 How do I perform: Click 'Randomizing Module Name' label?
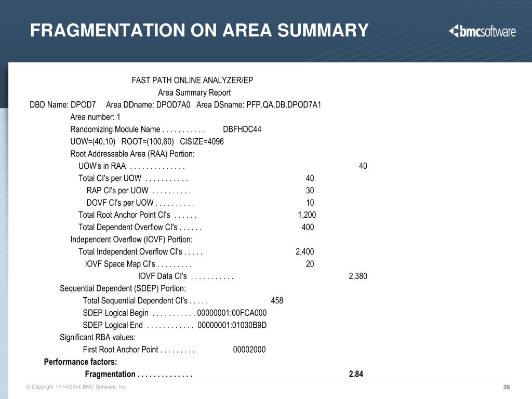coord(115,129)
